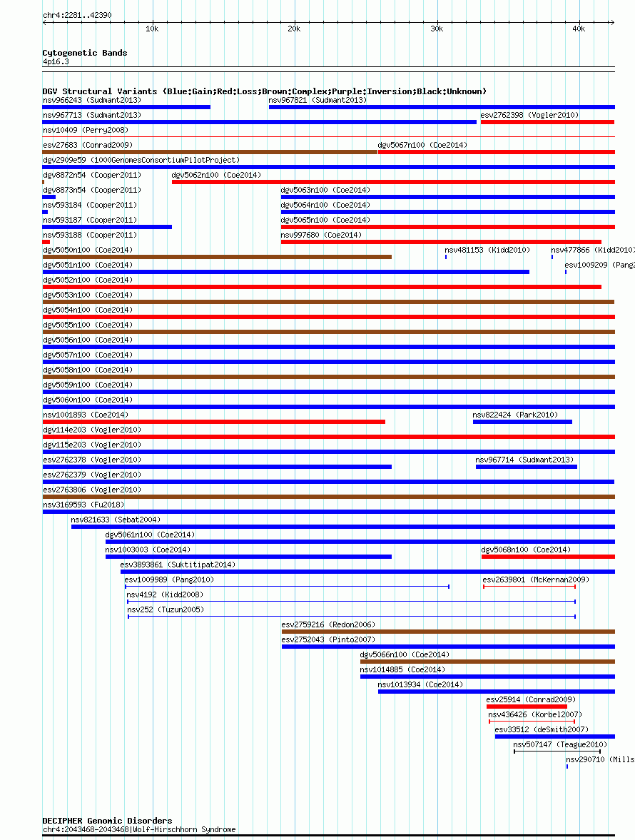Select the 4p16.3 cytogenetic band label
This screenshot has width=635, height=840.
tap(56, 62)
